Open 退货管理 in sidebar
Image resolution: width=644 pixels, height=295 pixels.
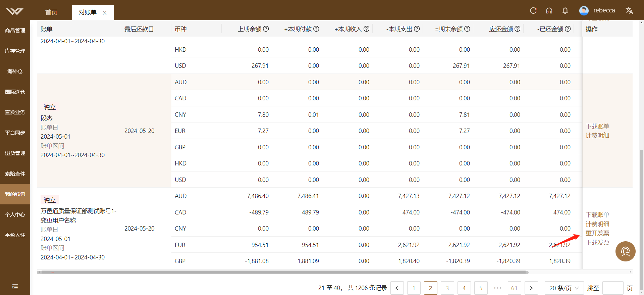tap(15, 153)
